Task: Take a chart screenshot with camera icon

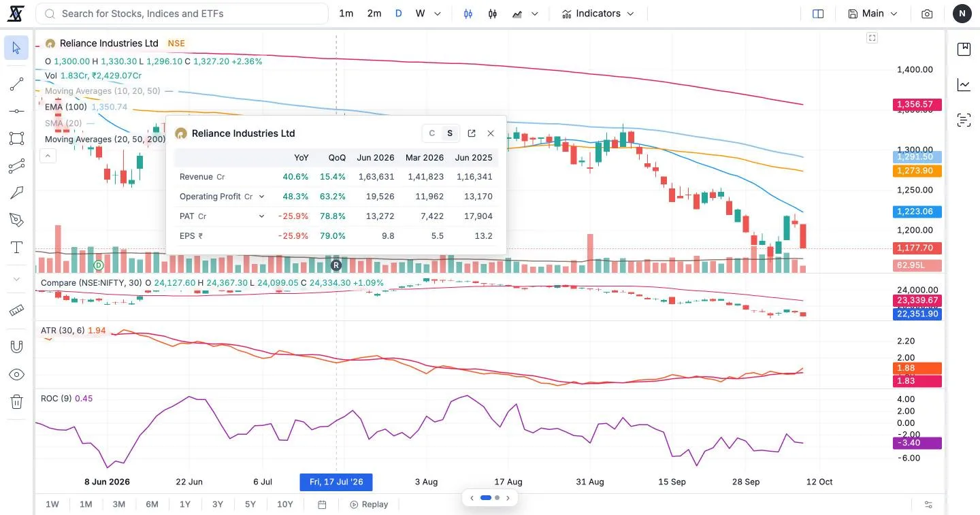Action: pyautogui.click(x=927, y=14)
